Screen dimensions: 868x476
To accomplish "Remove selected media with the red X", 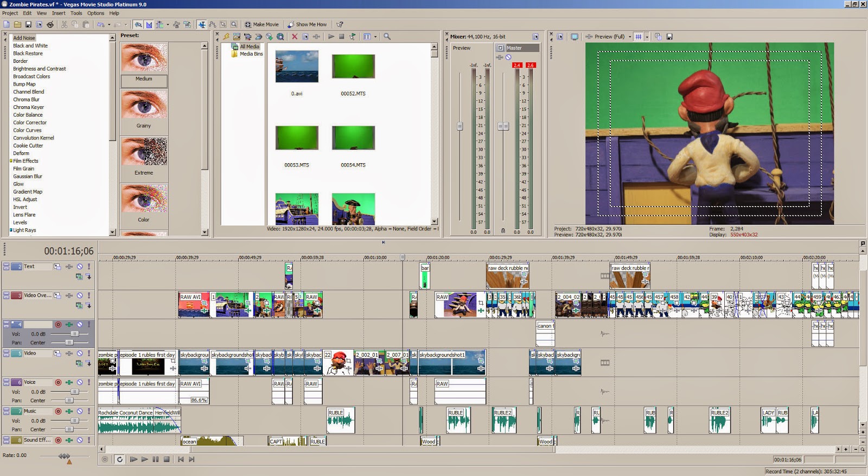I will point(295,37).
